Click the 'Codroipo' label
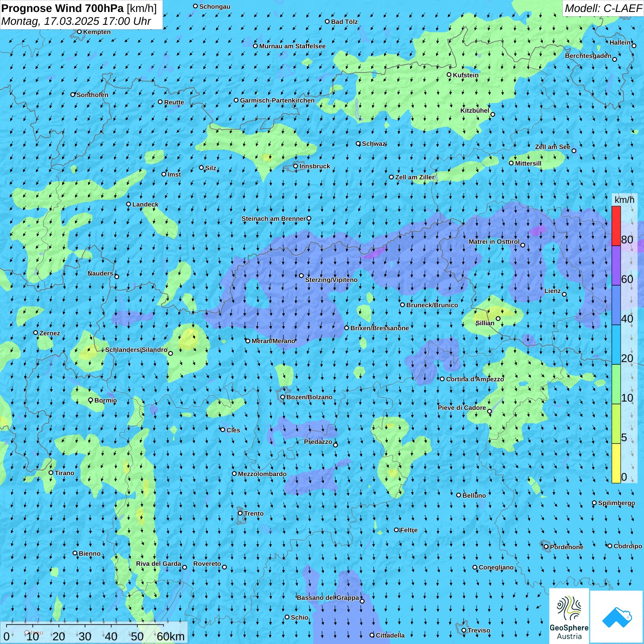Image resolution: width=644 pixels, height=644 pixels. [x=628, y=546]
